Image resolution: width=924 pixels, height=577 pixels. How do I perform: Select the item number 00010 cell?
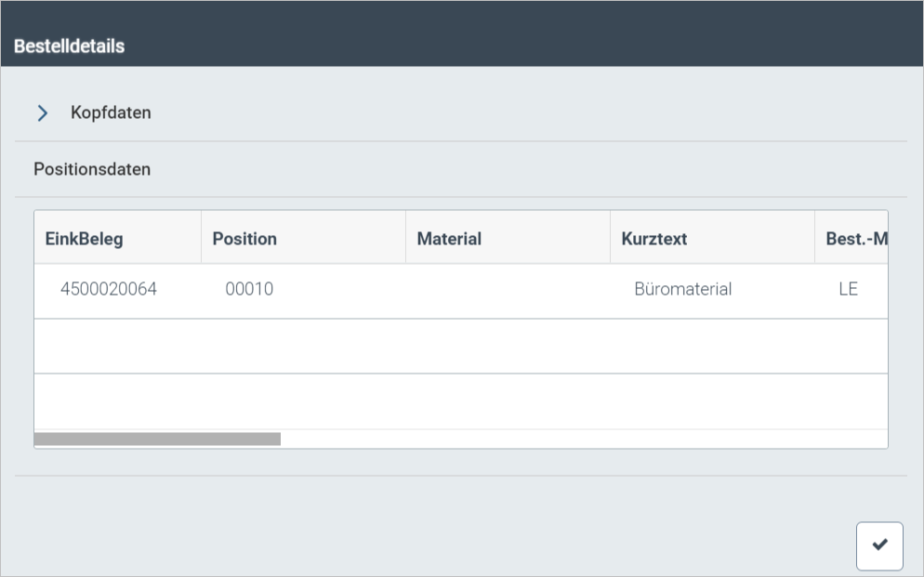tap(249, 289)
